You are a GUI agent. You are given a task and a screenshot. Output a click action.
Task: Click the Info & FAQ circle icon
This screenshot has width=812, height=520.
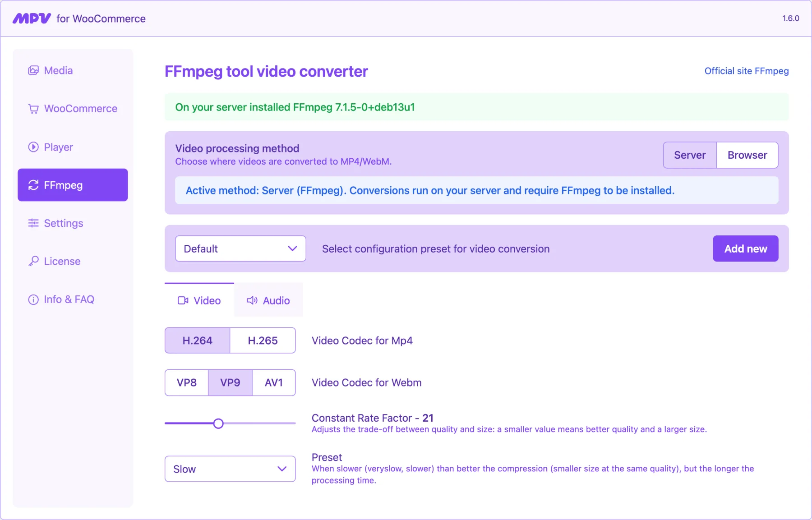click(x=33, y=299)
